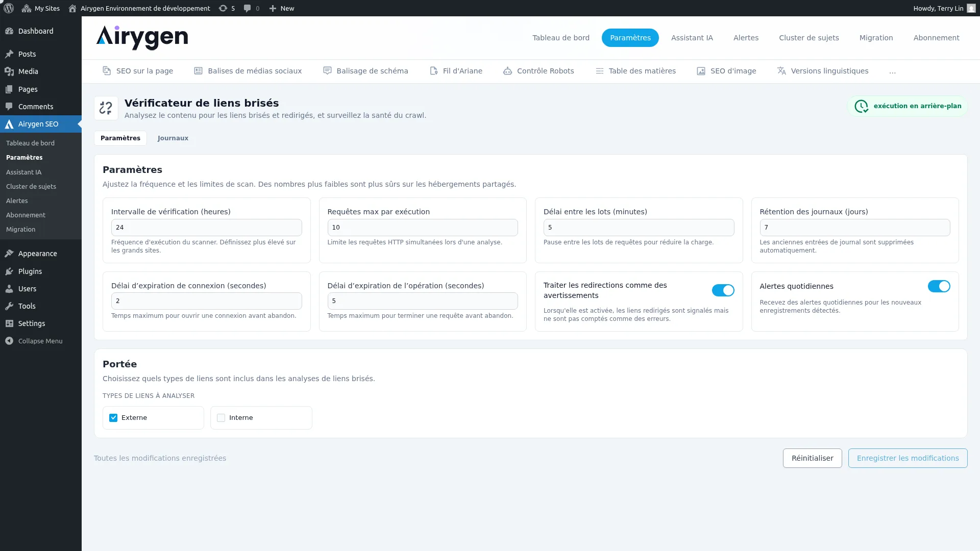Open the My Sites network icon
Viewport: 980px width, 551px height.
coord(27,8)
